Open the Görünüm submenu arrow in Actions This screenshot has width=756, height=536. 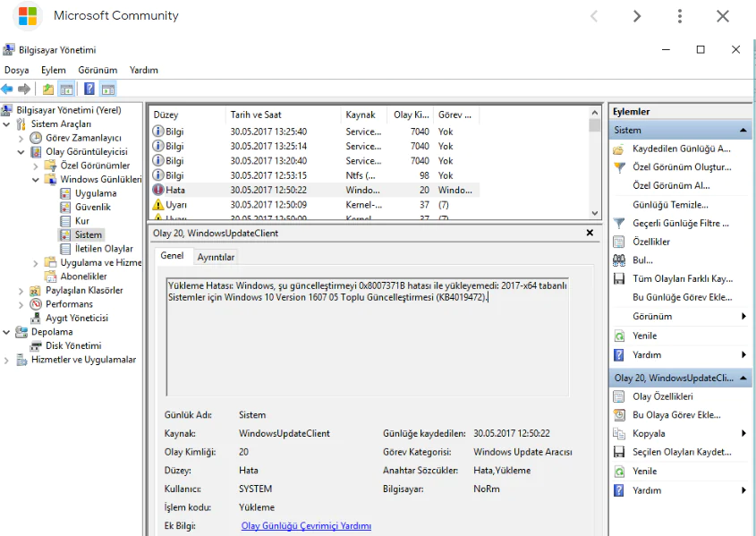pos(743,317)
